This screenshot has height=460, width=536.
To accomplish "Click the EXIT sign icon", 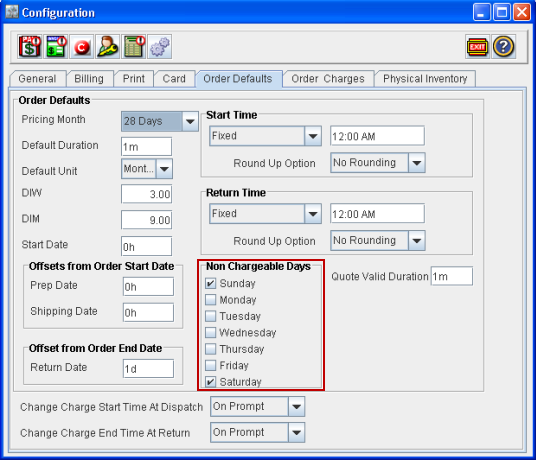I will point(477,46).
